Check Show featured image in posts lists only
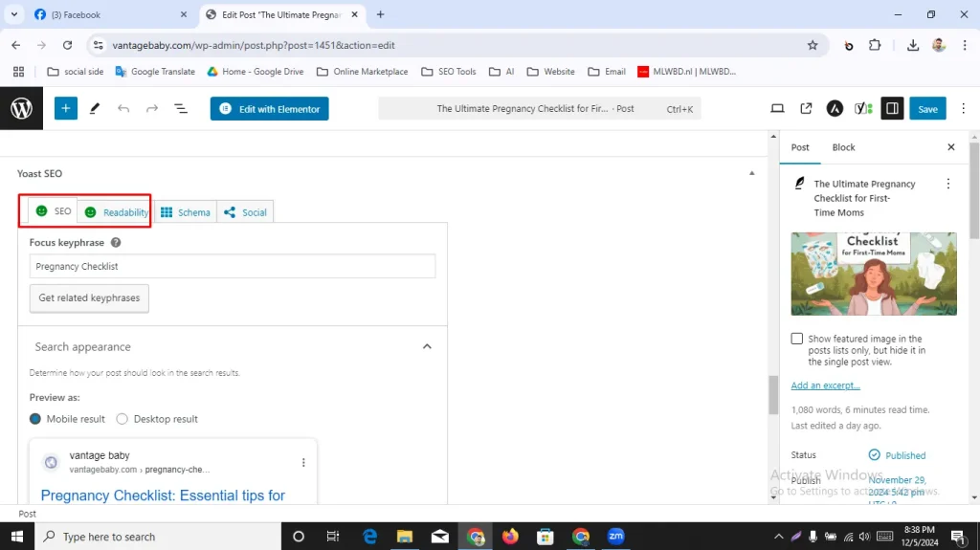The image size is (980, 550). point(796,339)
